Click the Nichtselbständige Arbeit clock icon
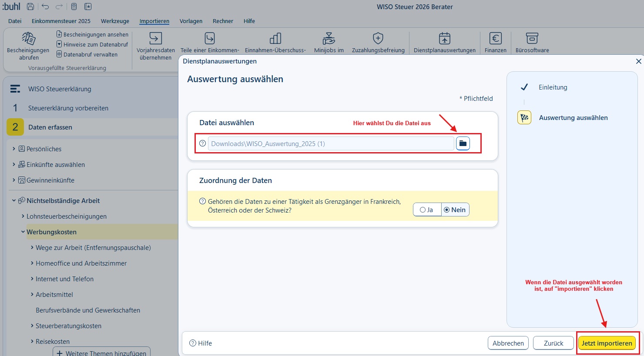The width and height of the screenshot is (644, 356). pos(22,200)
